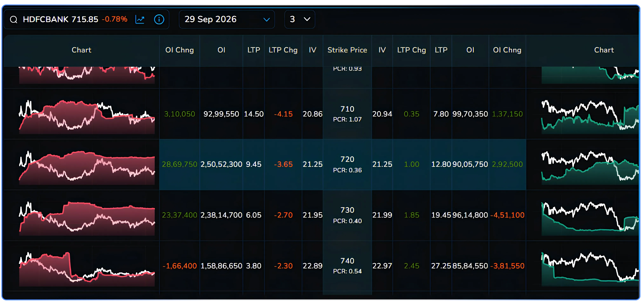644x304 pixels.
Task: Click the call IV 22.89
Action: [313, 266]
